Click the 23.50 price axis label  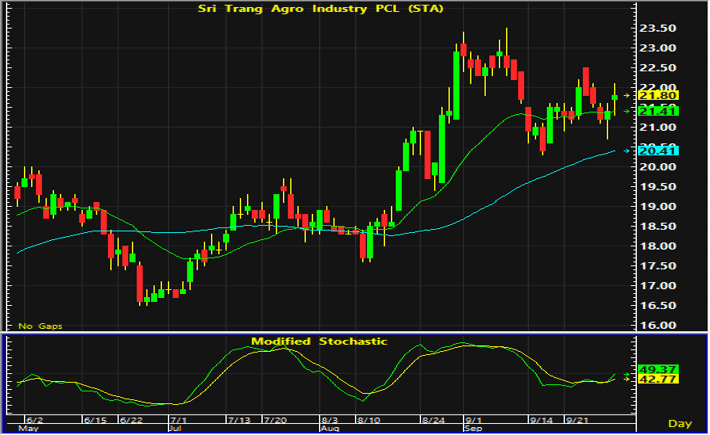(657, 28)
